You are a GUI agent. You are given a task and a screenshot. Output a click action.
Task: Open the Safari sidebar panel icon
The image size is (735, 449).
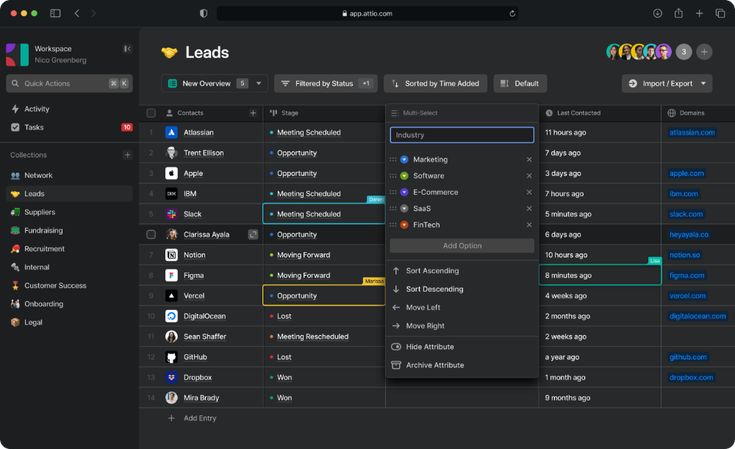(x=55, y=13)
